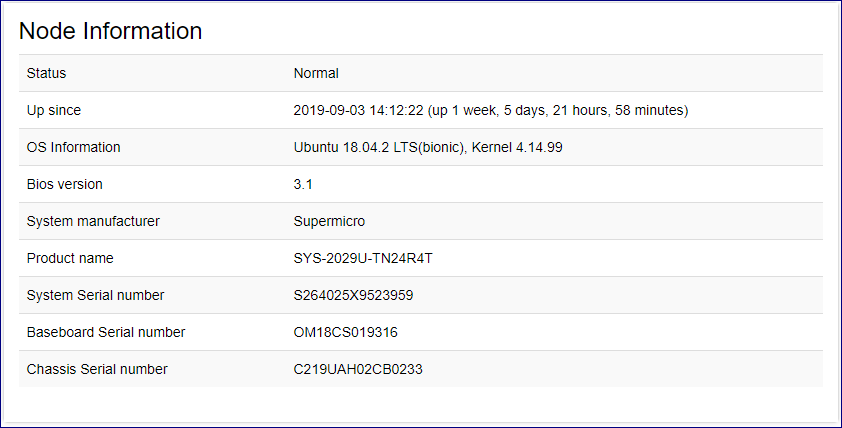Select the System Serial number label
The image size is (842, 428).
point(96,295)
